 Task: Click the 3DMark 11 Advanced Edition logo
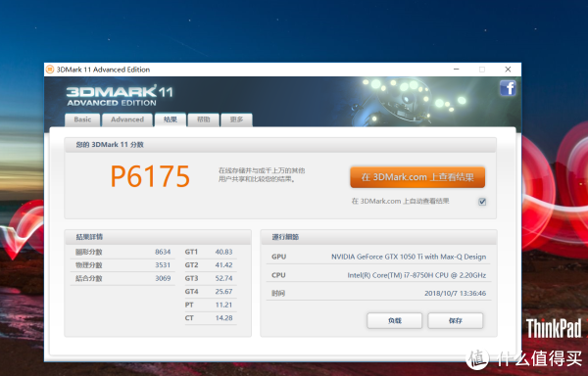pyautogui.click(x=120, y=96)
